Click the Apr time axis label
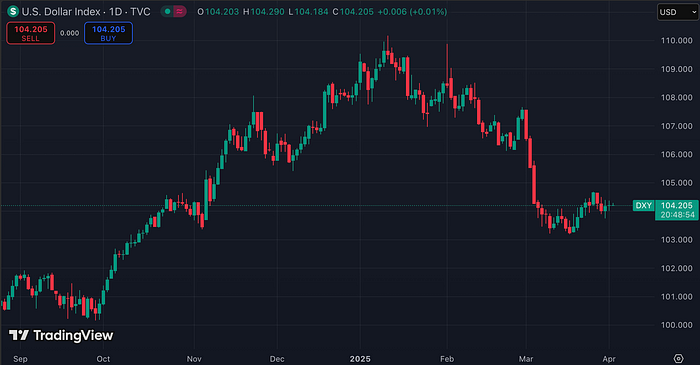This screenshot has width=700, height=365. [609, 359]
